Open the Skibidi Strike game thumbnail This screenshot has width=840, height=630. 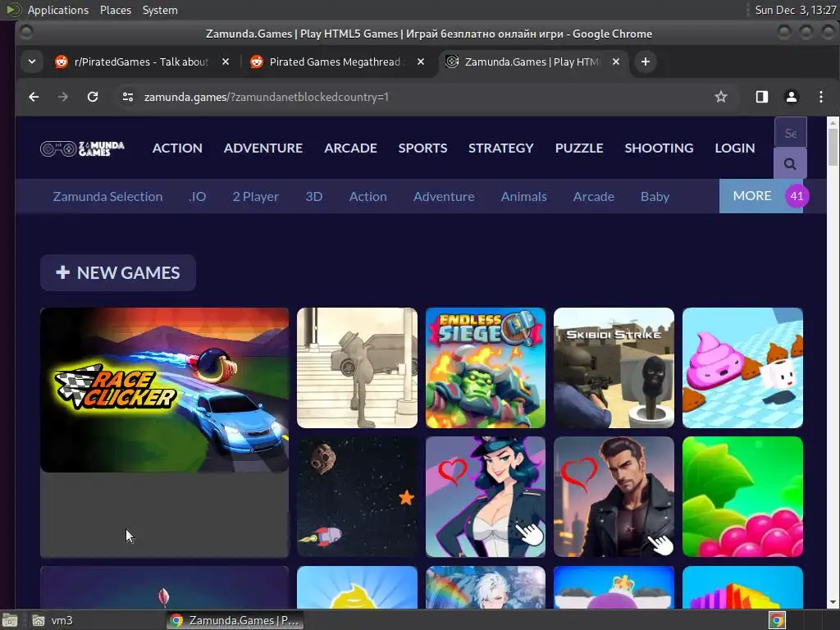click(x=614, y=367)
